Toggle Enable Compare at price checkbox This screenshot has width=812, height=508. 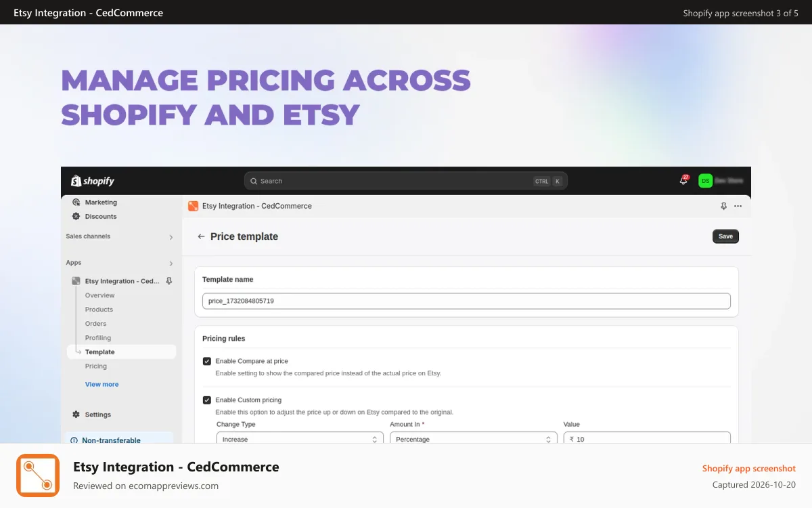click(x=207, y=361)
